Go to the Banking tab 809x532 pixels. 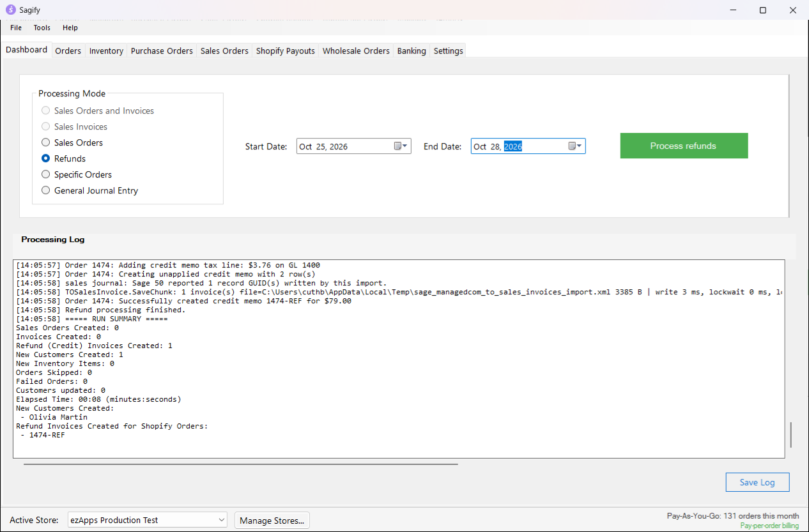[412, 50]
